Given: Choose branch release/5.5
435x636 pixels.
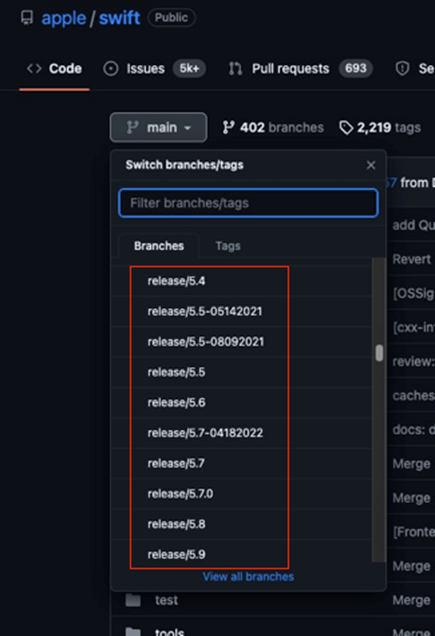Looking at the screenshot, I should pyautogui.click(x=241, y=372).
